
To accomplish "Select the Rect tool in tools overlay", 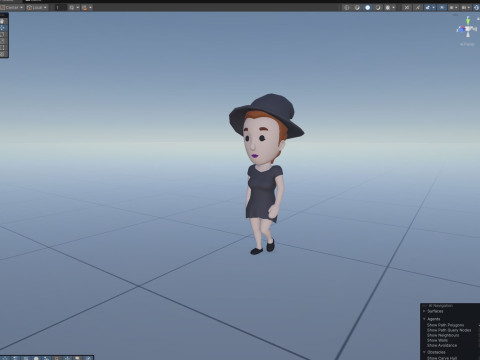I will click(3, 47).
